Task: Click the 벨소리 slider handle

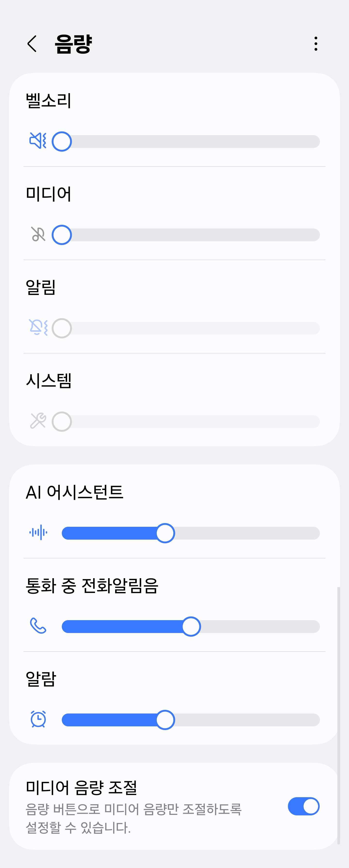Action: [62, 142]
